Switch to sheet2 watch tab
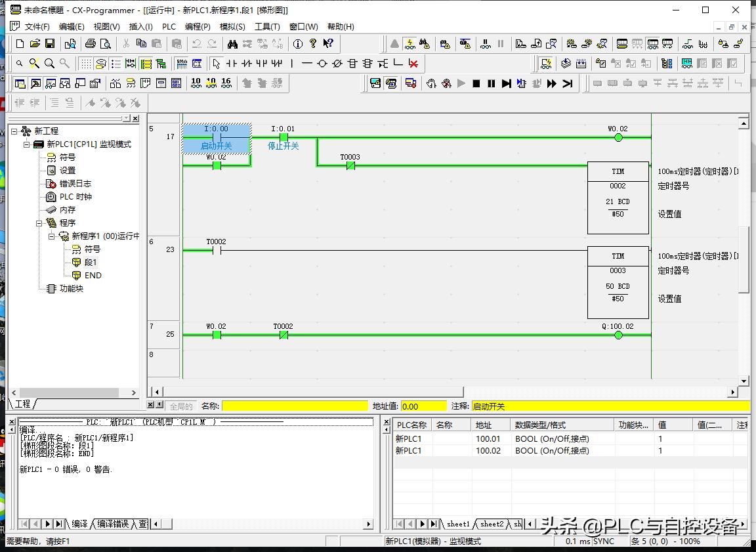Screen dimensions: 756x552 click(x=492, y=524)
